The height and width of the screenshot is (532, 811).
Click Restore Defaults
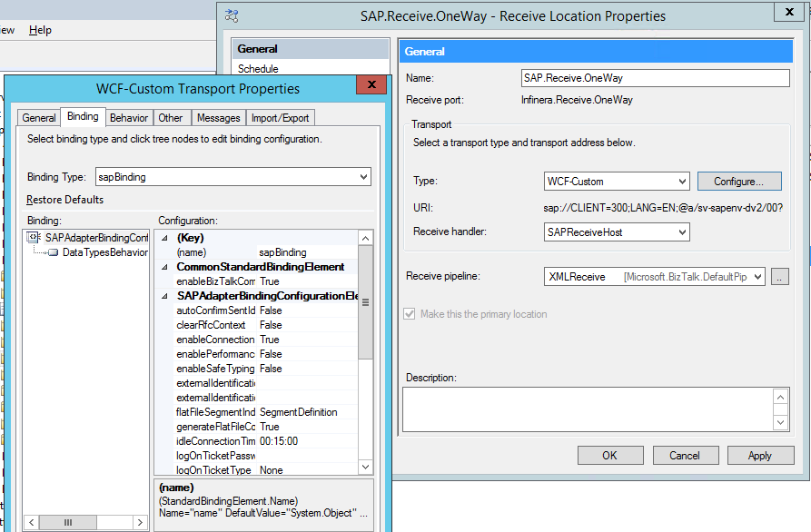tap(64, 200)
